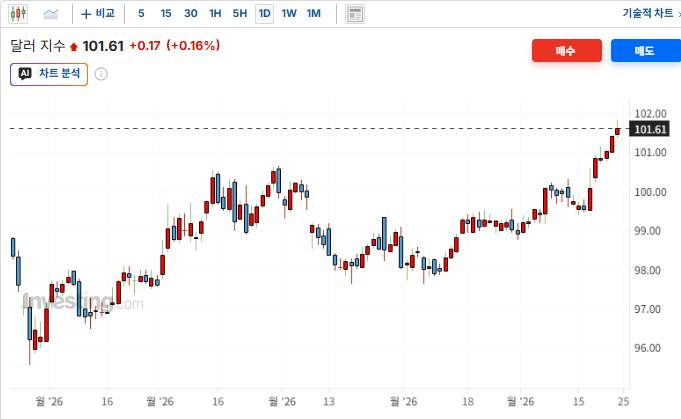The image size is (681, 419).
Task: Click the 97.00 price axis label
Action: pyautogui.click(x=648, y=309)
